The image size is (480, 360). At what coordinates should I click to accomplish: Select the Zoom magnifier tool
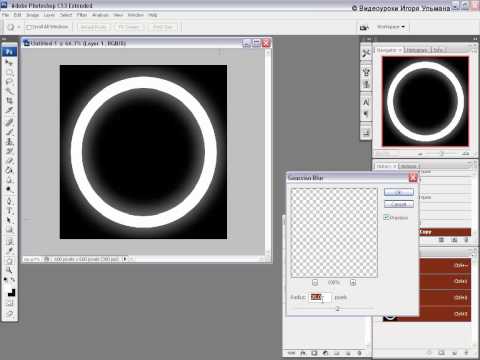9,270
